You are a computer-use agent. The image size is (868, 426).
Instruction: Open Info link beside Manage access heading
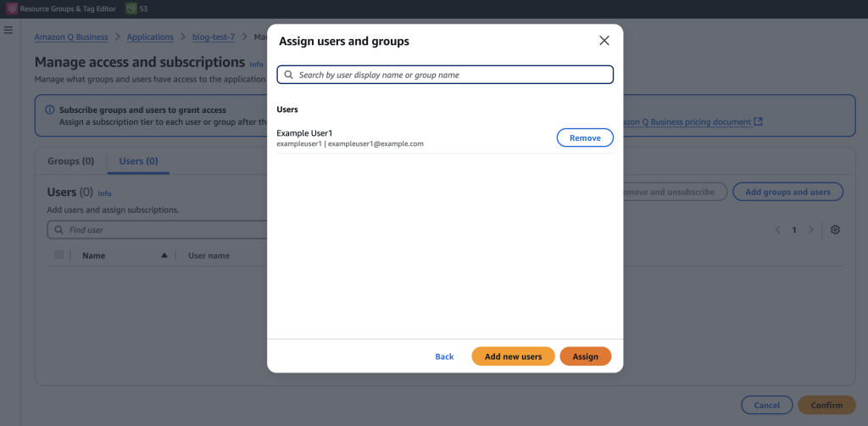(256, 64)
